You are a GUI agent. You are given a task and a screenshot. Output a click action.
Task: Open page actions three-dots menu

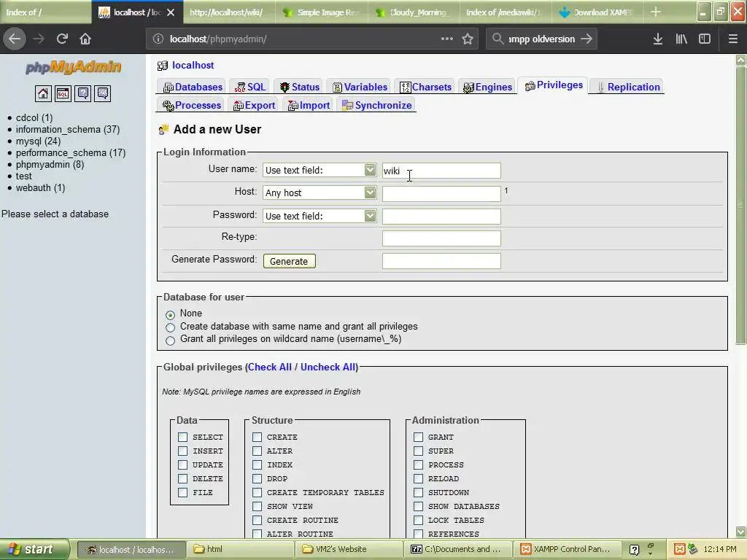(447, 39)
